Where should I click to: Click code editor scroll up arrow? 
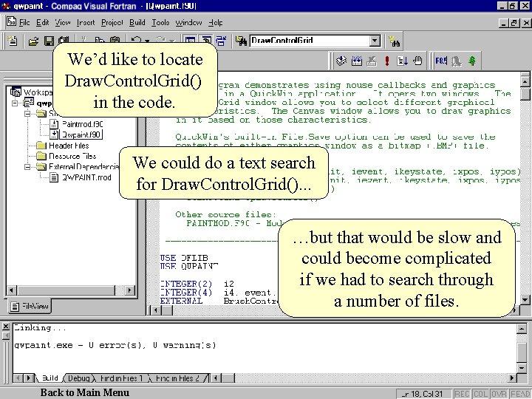click(525, 81)
